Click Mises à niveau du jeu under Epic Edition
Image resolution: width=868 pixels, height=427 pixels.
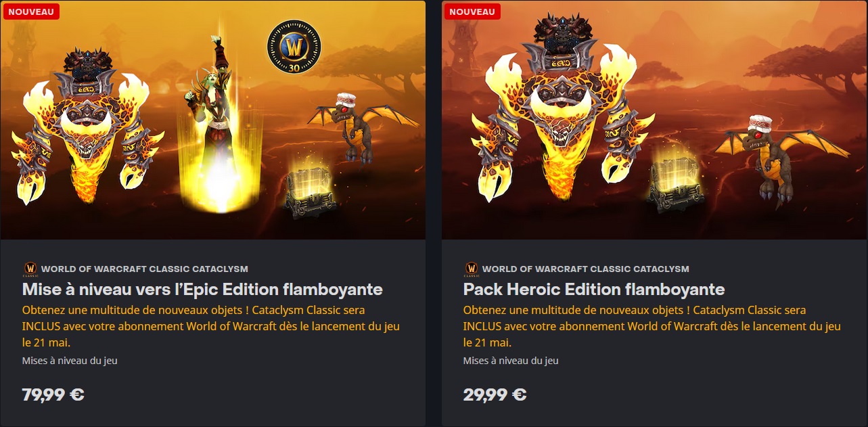click(70, 361)
